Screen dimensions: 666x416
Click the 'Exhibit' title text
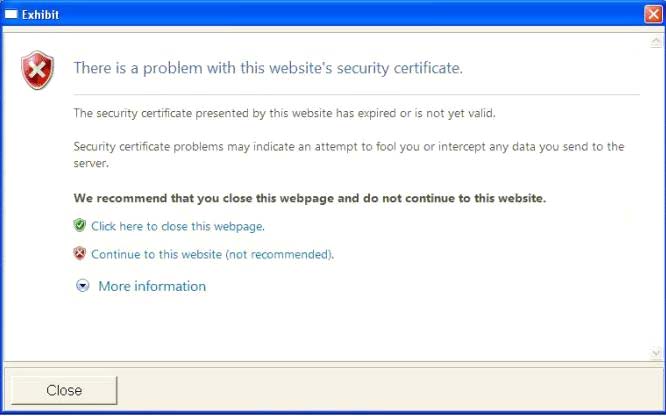[x=40, y=15]
